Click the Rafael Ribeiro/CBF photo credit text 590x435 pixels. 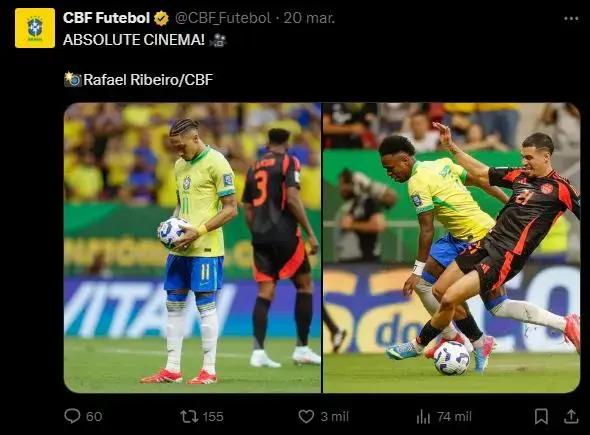coord(148,80)
